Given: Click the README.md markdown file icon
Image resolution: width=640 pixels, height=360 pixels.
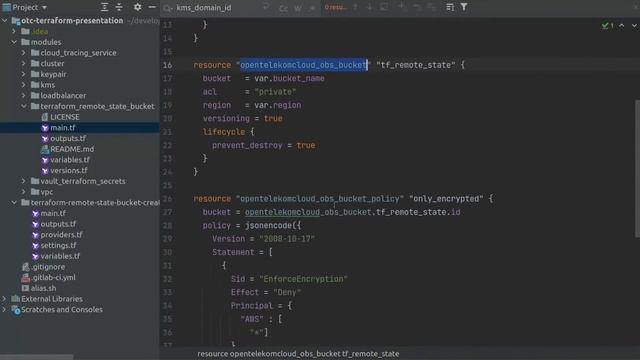Looking at the screenshot, I should [x=45, y=149].
